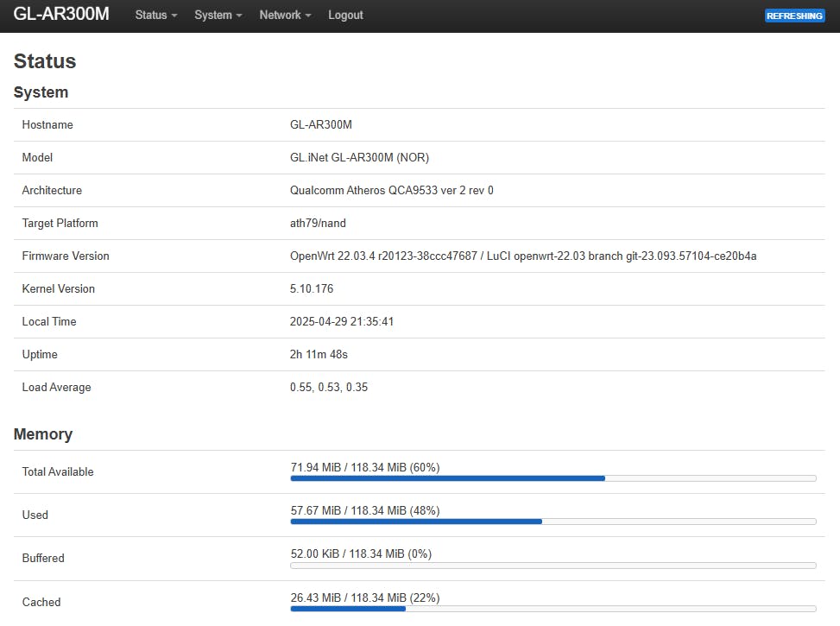
Task: Toggle the auto-refresh REFRESHING indicator
Action: (x=793, y=15)
